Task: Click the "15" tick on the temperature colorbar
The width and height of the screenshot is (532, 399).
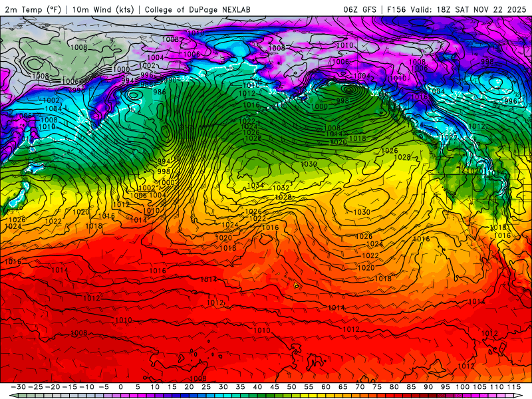Action: (172, 387)
